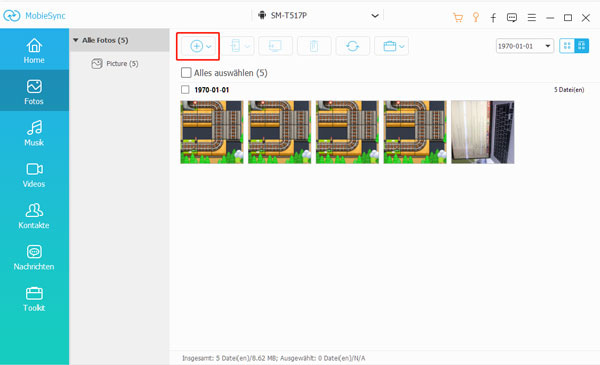Click the delete trash can icon
Screen dimensions: 600x365
point(314,46)
